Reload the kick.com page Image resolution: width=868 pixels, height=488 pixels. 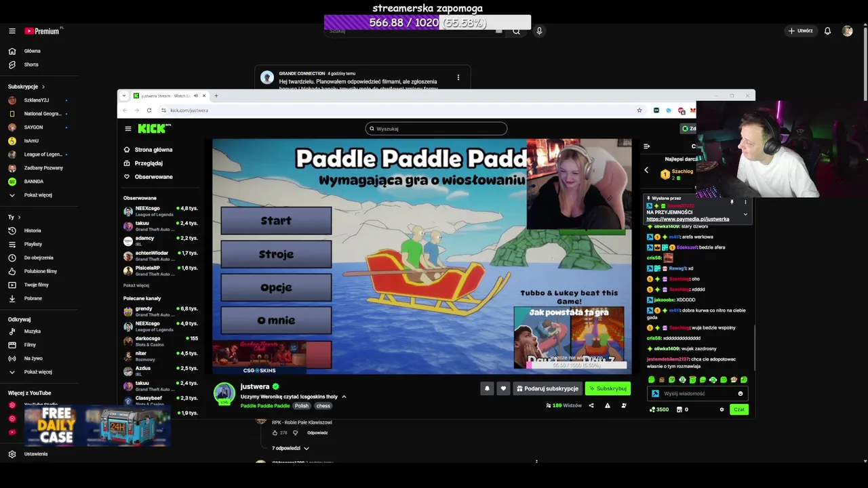[149, 110]
